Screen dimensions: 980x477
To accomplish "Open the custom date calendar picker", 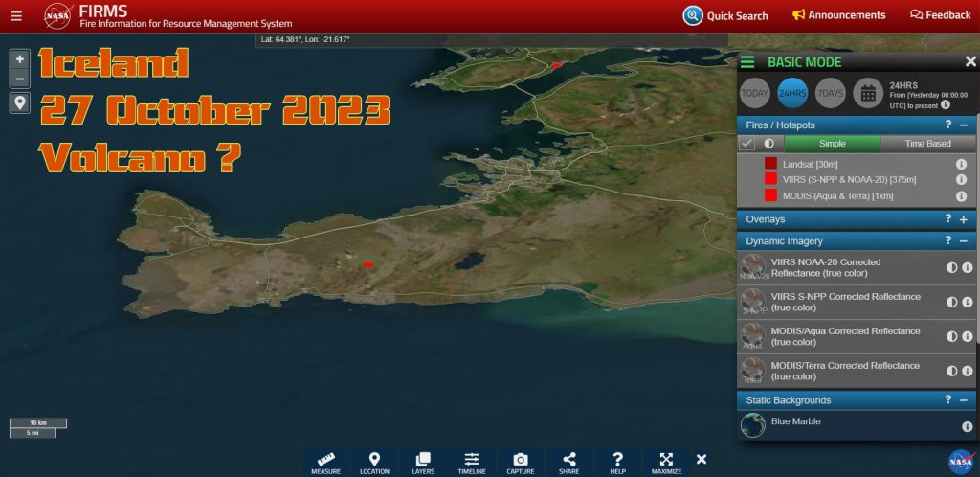I will [867, 93].
